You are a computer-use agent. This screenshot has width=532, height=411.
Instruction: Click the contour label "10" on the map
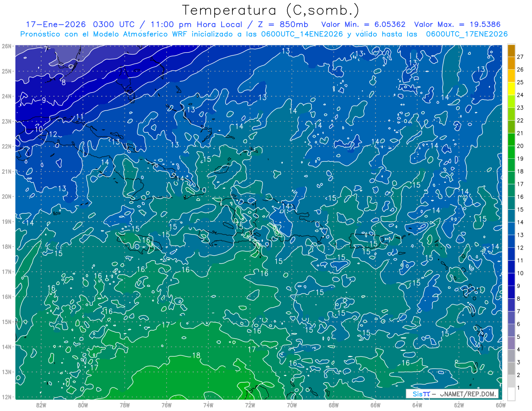39,129
